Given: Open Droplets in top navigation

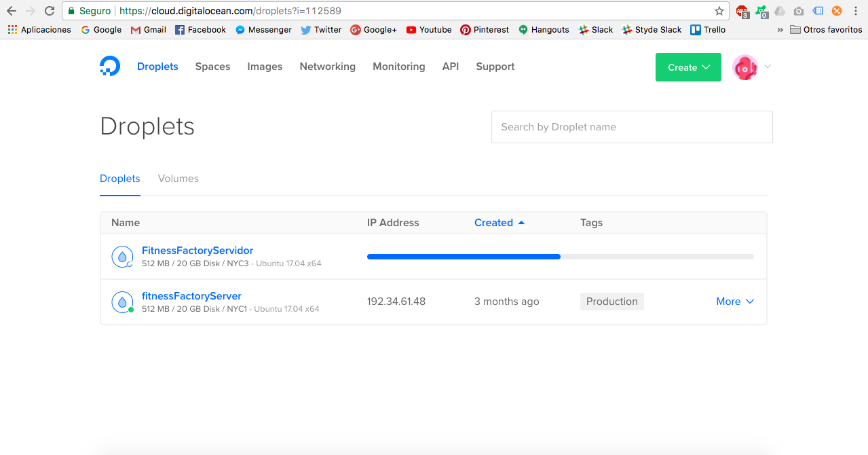Looking at the screenshot, I should click(157, 67).
